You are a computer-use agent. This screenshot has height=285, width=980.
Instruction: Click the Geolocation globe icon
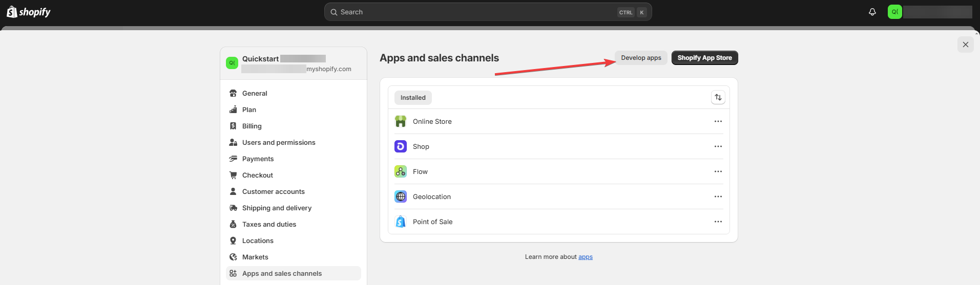tap(401, 196)
